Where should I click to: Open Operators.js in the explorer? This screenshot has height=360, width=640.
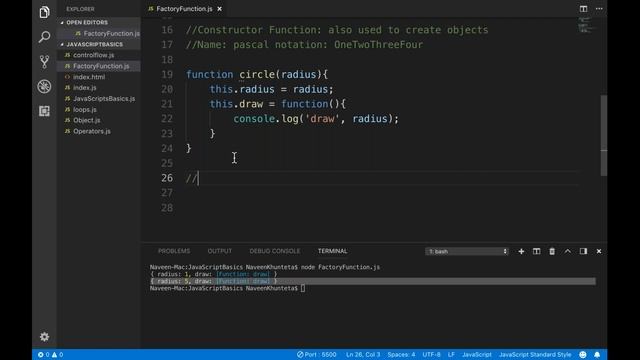(91, 131)
